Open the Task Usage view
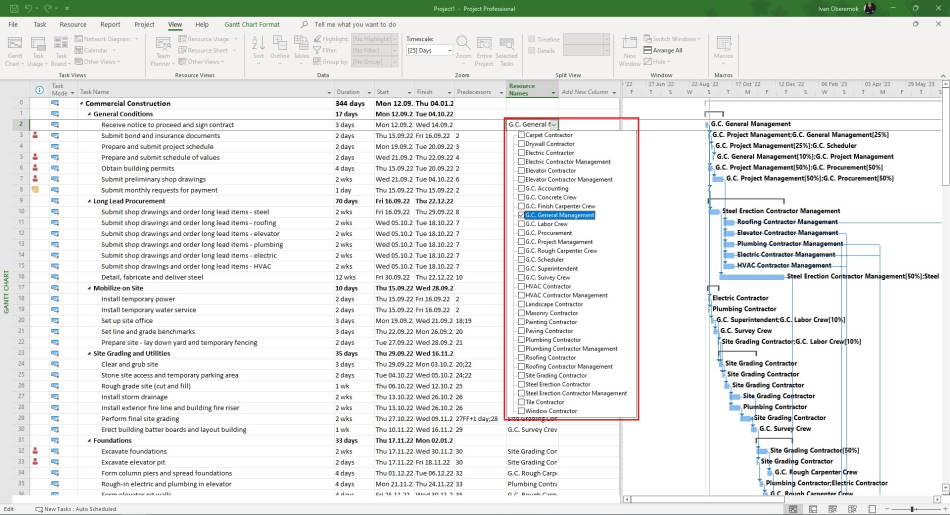The image size is (950, 515). (x=38, y=51)
